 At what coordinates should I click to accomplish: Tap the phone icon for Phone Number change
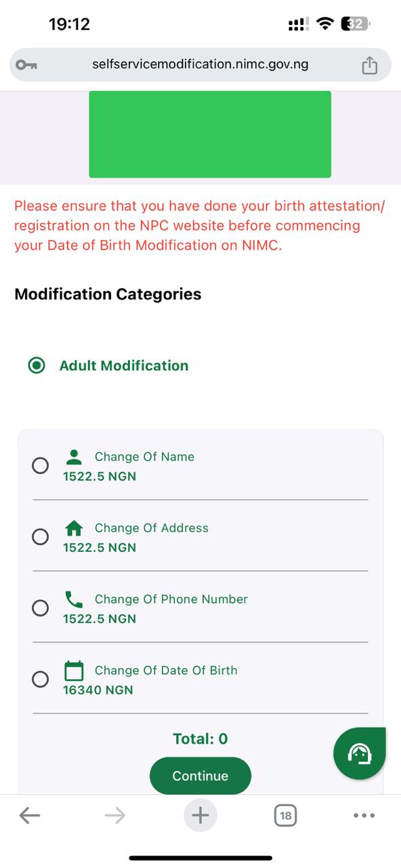tap(74, 599)
